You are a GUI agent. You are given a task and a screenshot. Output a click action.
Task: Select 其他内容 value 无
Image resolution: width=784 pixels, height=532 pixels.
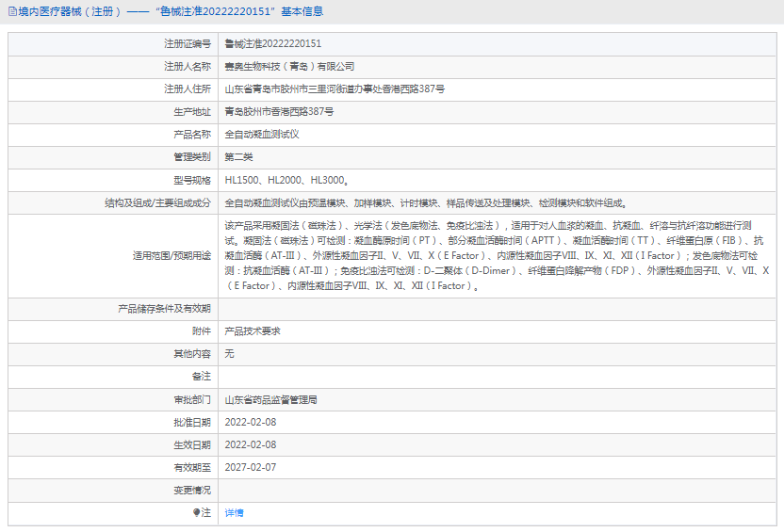point(229,354)
